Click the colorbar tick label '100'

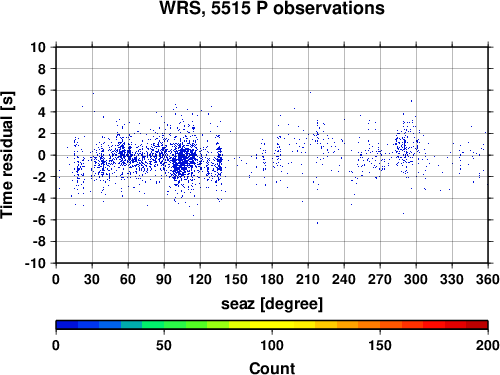tap(272, 345)
